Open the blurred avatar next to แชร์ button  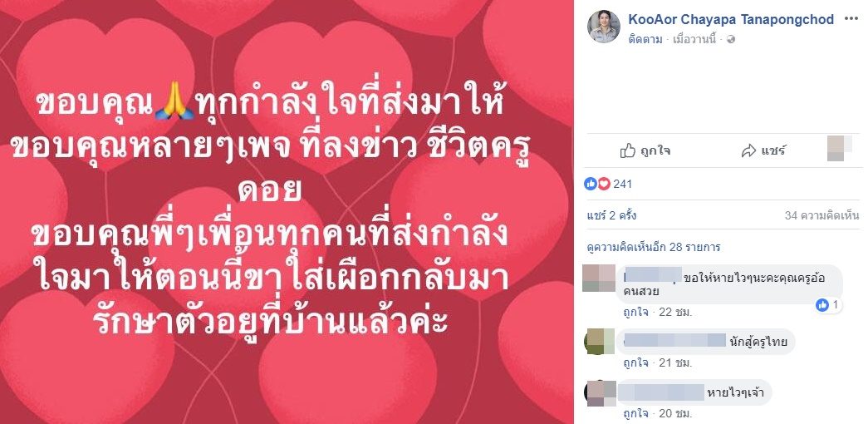[836, 149]
